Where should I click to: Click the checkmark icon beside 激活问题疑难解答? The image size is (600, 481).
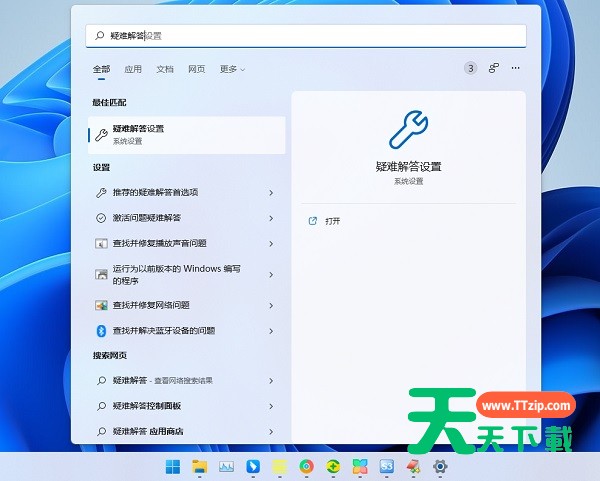point(101,218)
